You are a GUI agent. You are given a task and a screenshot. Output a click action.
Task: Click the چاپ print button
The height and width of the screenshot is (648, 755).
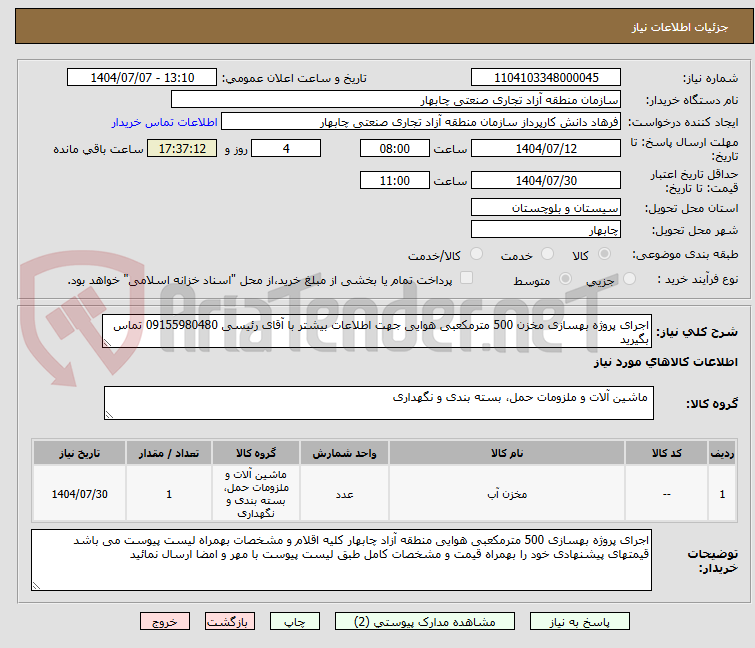[295, 622]
